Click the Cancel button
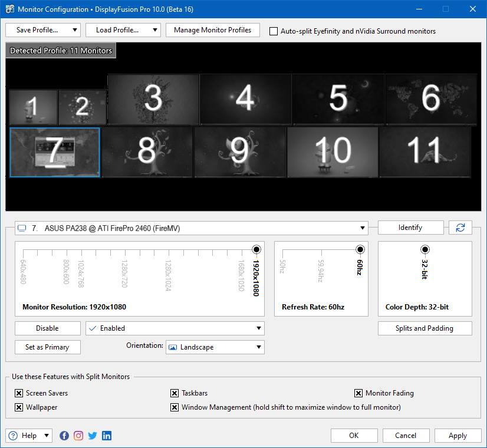Image resolution: width=487 pixels, height=448 pixels. pyautogui.click(x=406, y=436)
